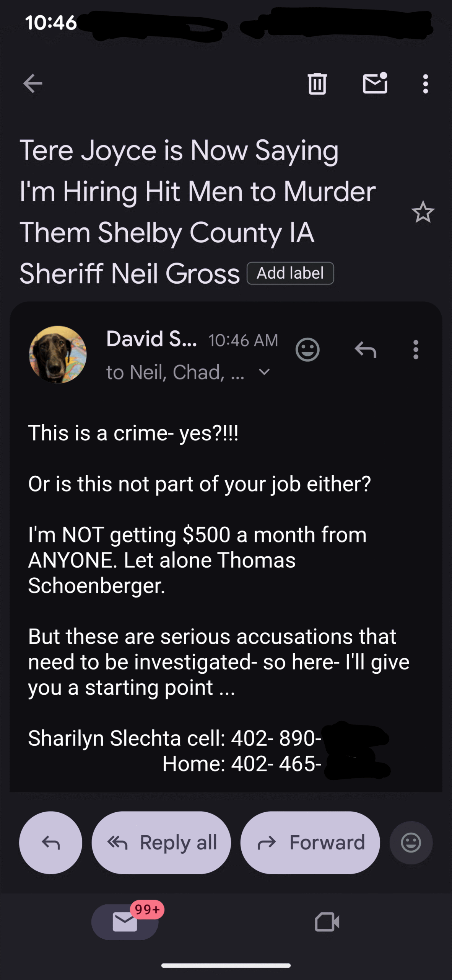The image size is (452, 980).
Task: Add emoji reaction beside sender name
Action: click(307, 350)
